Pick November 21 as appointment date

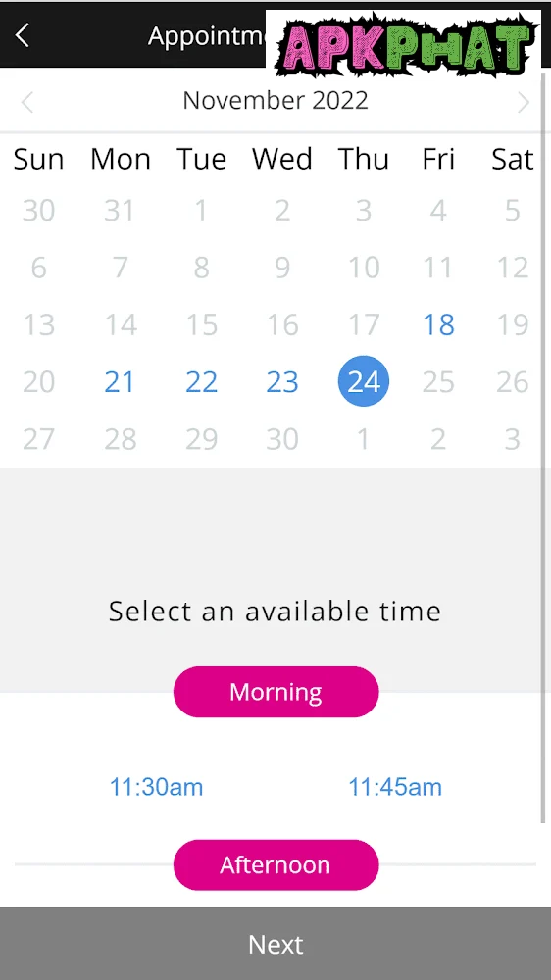pos(120,382)
